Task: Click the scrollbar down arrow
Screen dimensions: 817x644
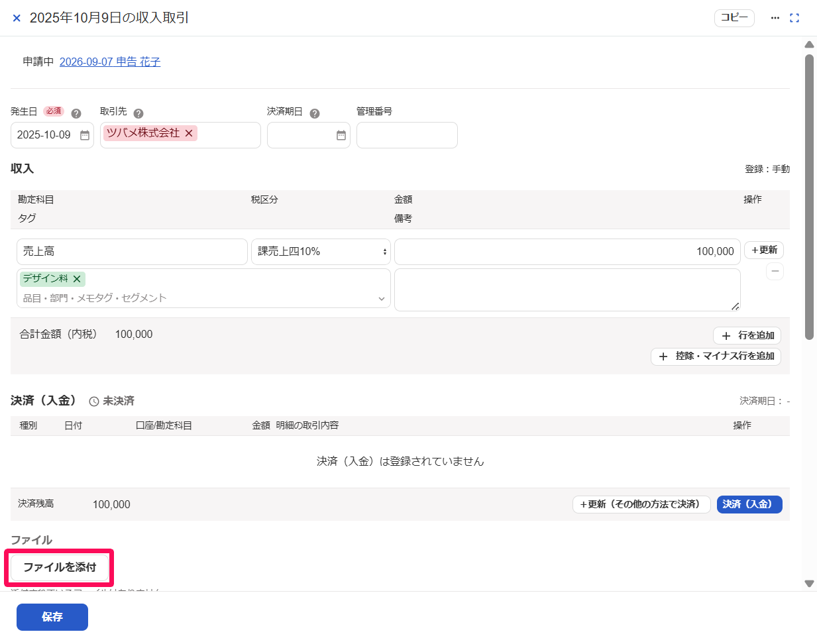Action: [809, 584]
